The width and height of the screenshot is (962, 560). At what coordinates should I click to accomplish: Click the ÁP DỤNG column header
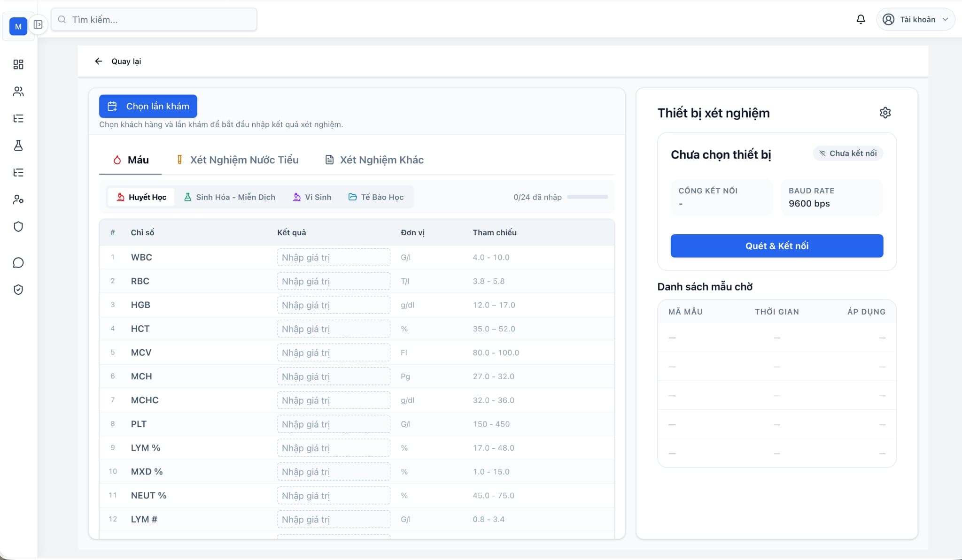[x=866, y=312]
